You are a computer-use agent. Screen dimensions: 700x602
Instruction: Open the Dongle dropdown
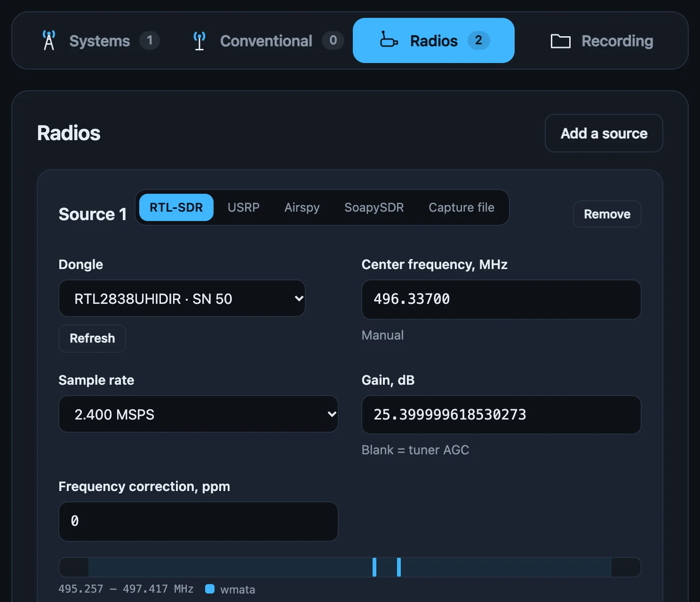[x=182, y=298]
